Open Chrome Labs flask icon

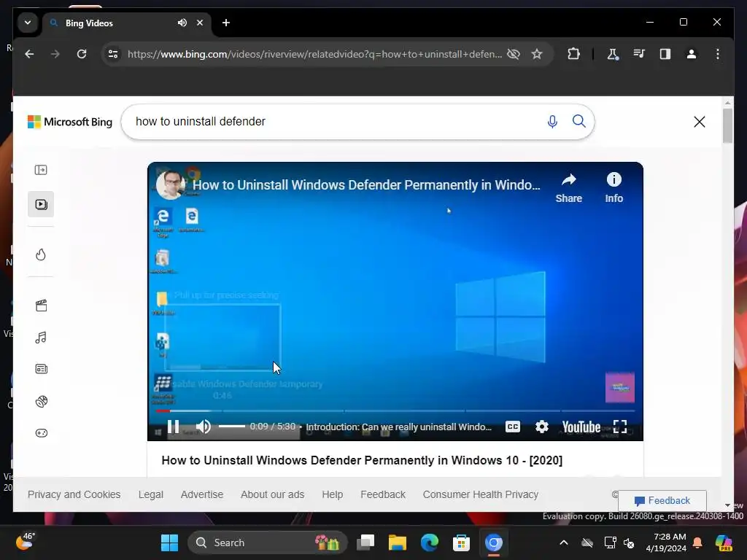(x=613, y=54)
